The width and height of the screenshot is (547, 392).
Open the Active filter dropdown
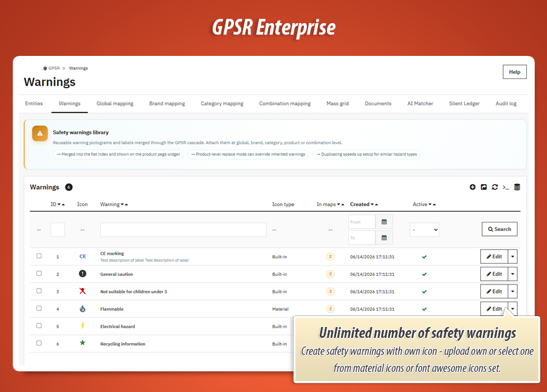pos(424,230)
